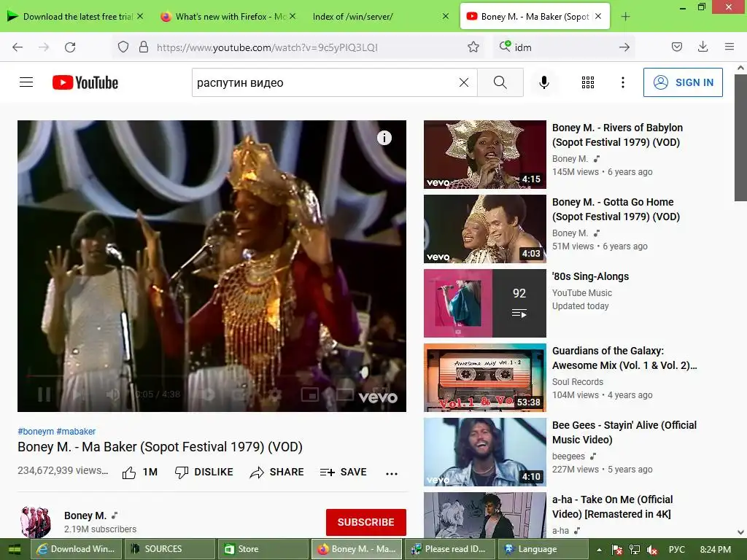This screenshot has width=747, height=560.
Task: Click the #boneym hashtag
Action: click(36, 432)
